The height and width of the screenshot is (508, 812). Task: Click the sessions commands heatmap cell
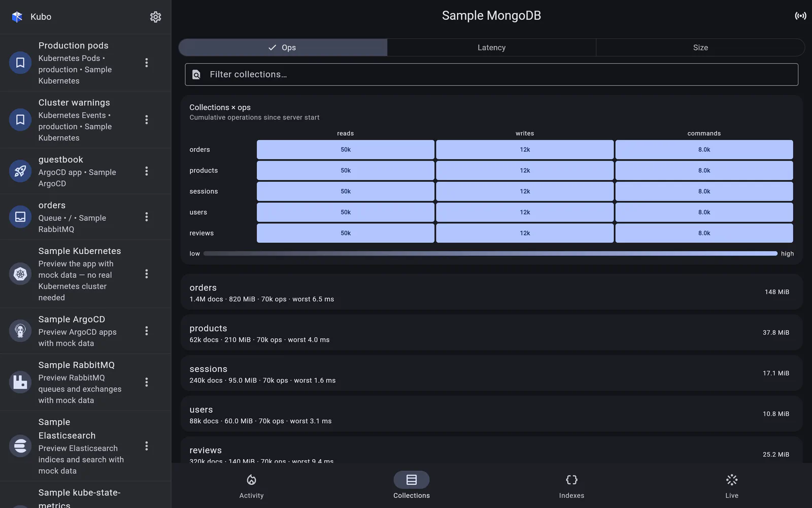click(704, 192)
